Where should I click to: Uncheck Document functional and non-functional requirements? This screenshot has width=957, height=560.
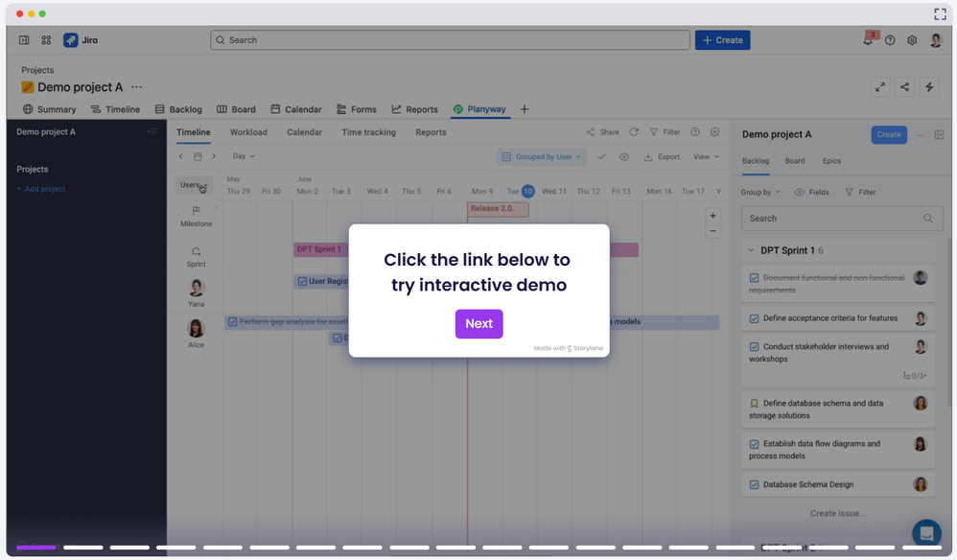[755, 277]
